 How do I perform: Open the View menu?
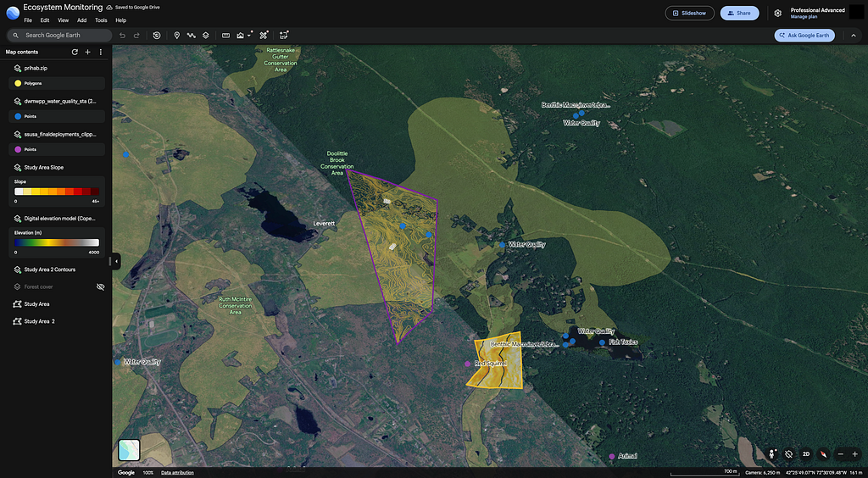coord(63,20)
